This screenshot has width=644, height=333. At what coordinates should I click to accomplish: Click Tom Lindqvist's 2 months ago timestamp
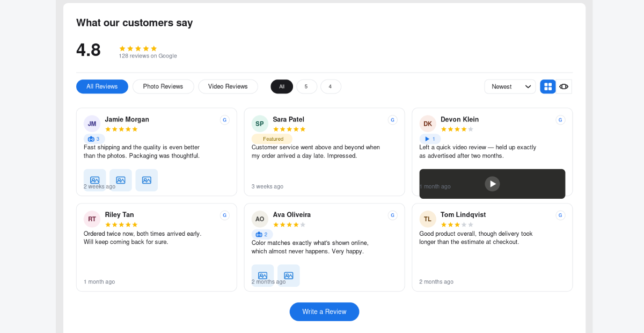[x=436, y=281]
